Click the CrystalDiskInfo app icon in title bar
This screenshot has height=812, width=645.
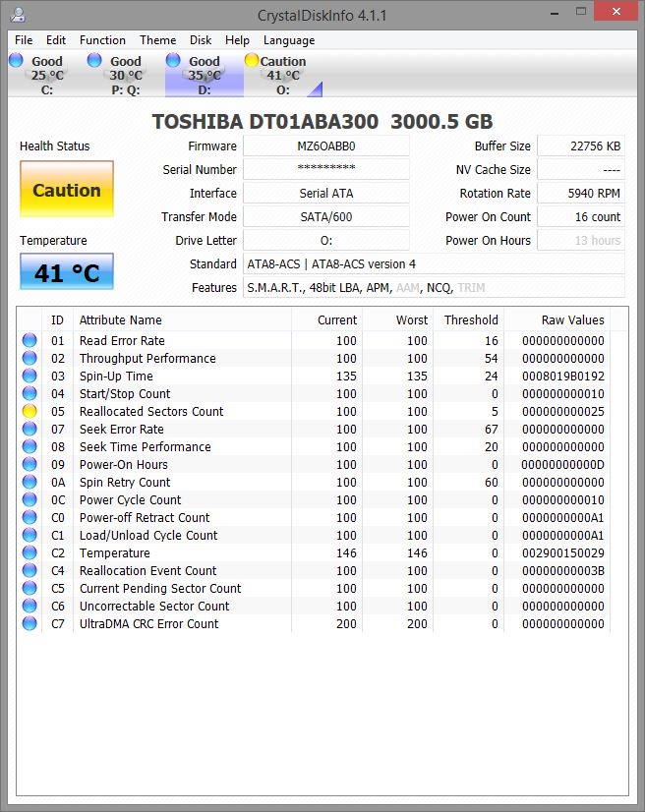tap(19, 15)
